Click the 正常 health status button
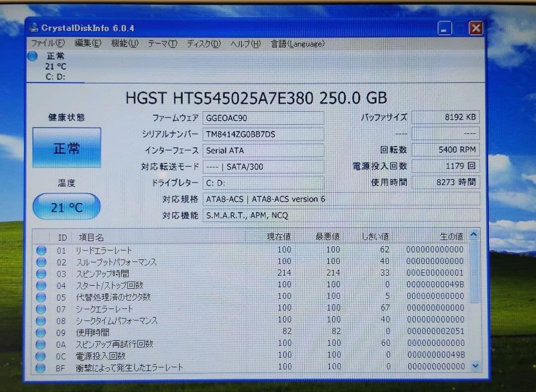536x392 pixels. (x=67, y=148)
